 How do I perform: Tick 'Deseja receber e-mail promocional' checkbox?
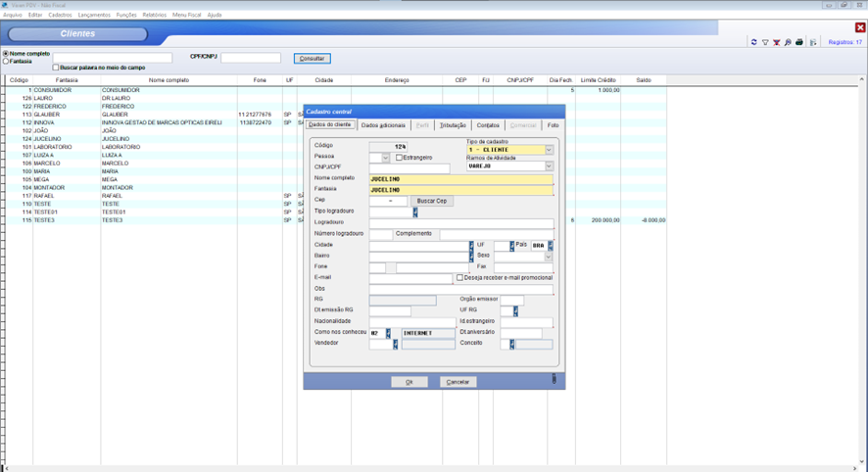[459, 277]
